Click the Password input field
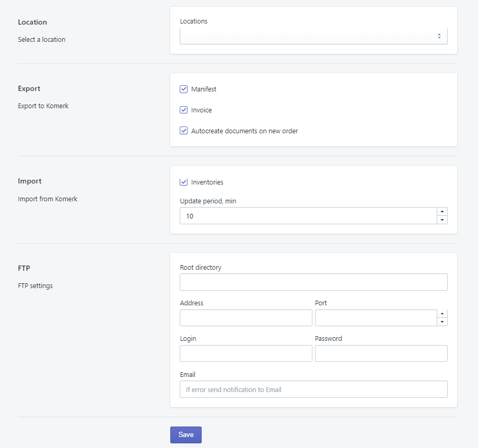This screenshot has height=448, width=478. click(381, 353)
